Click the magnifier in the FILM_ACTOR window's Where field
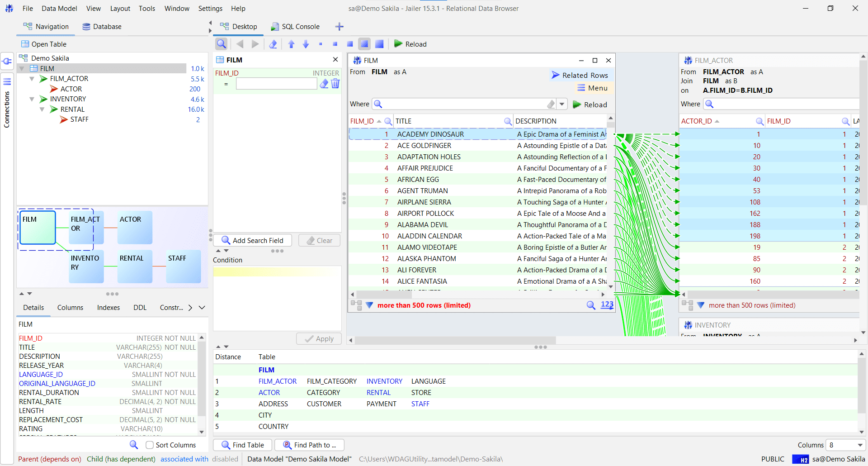This screenshot has width=868, height=466. (x=710, y=104)
